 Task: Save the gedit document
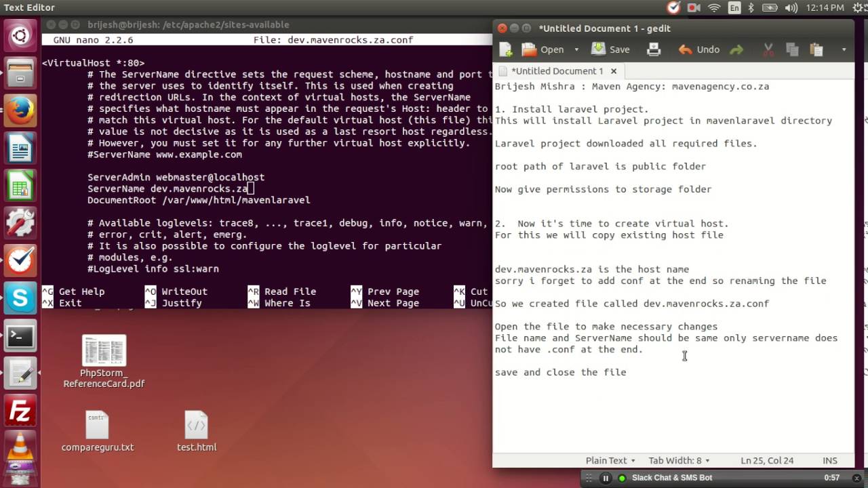(x=610, y=49)
